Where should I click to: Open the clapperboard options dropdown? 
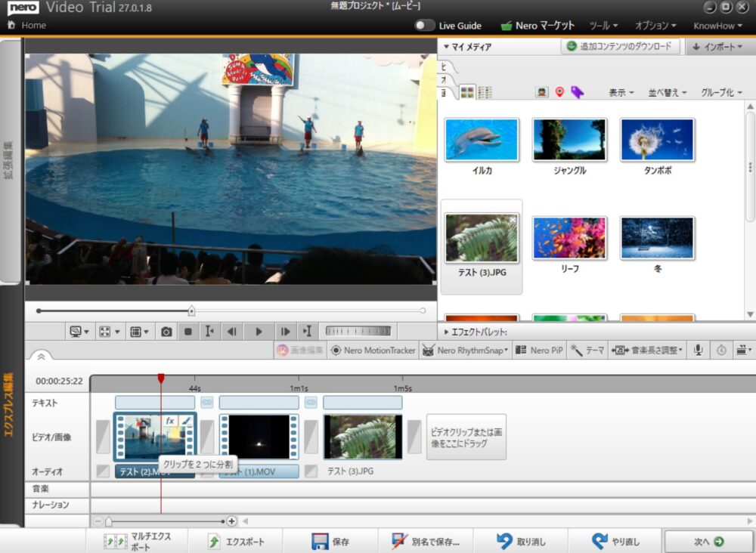pyautogui.click(x=744, y=351)
